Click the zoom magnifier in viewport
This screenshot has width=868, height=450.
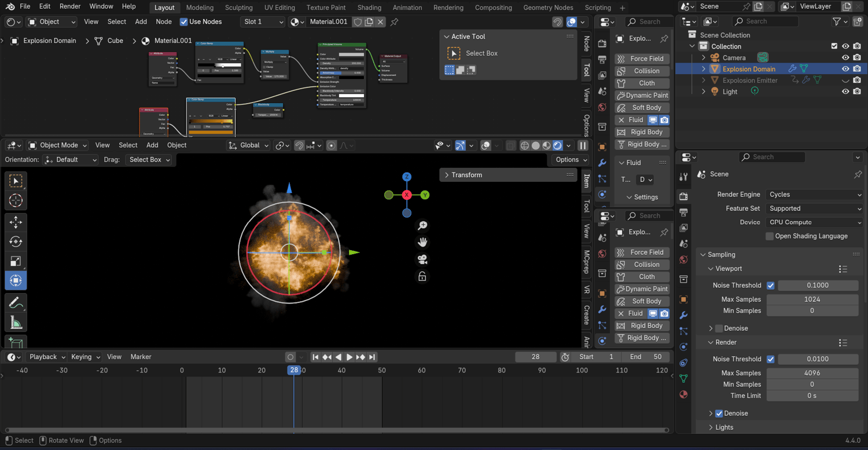422,225
